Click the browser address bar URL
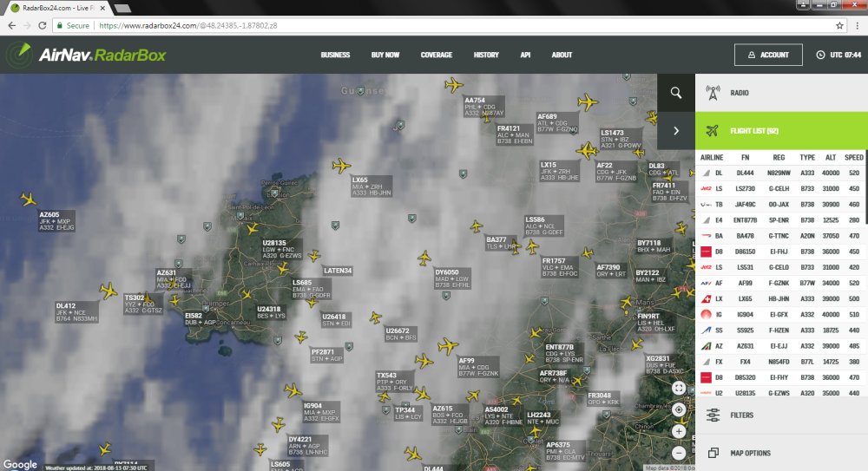868x471 pixels. [x=188, y=25]
